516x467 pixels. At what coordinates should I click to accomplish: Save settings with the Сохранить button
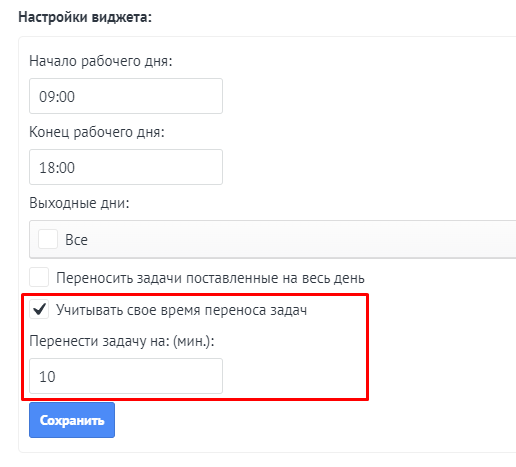point(72,420)
